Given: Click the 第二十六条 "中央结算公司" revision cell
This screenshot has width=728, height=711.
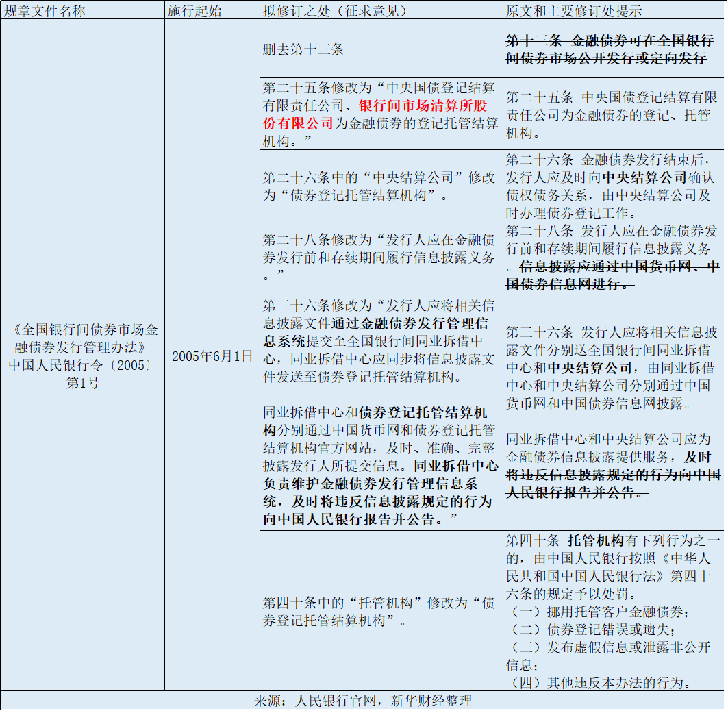Looking at the screenshot, I should [x=380, y=186].
